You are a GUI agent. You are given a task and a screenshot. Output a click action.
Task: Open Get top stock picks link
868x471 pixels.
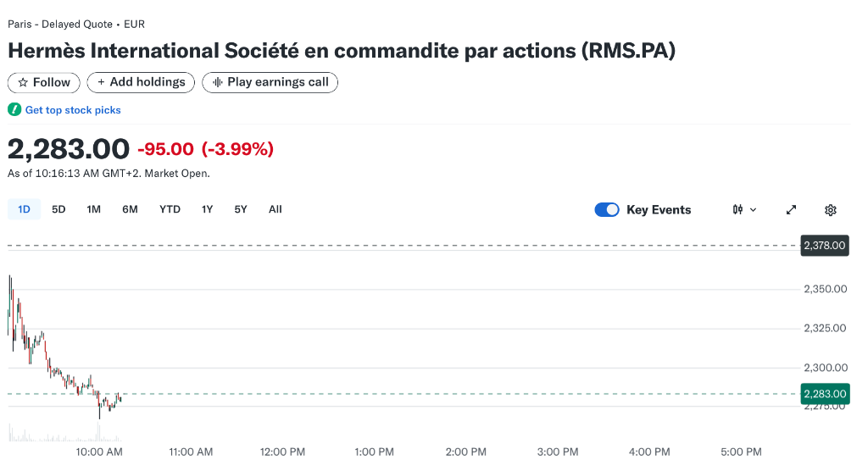pyautogui.click(x=73, y=110)
